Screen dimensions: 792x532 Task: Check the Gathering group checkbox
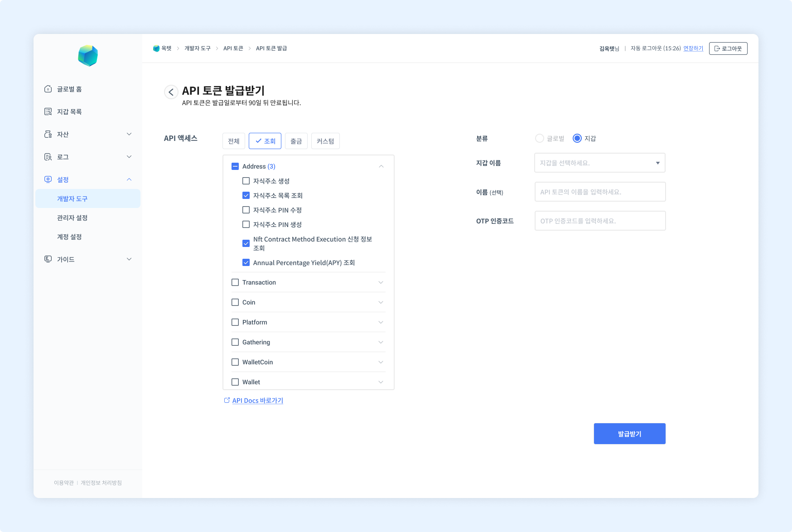click(x=235, y=342)
